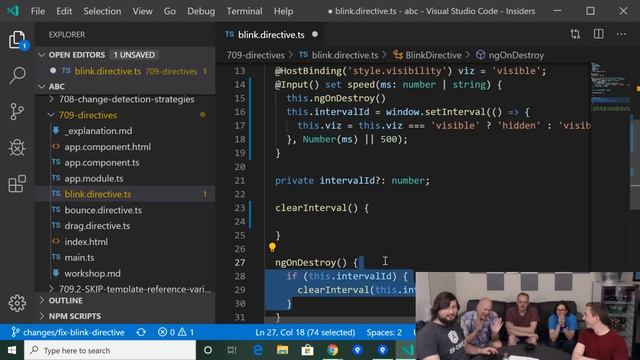Open bounce.directive.ts file

[x=103, y=210]
